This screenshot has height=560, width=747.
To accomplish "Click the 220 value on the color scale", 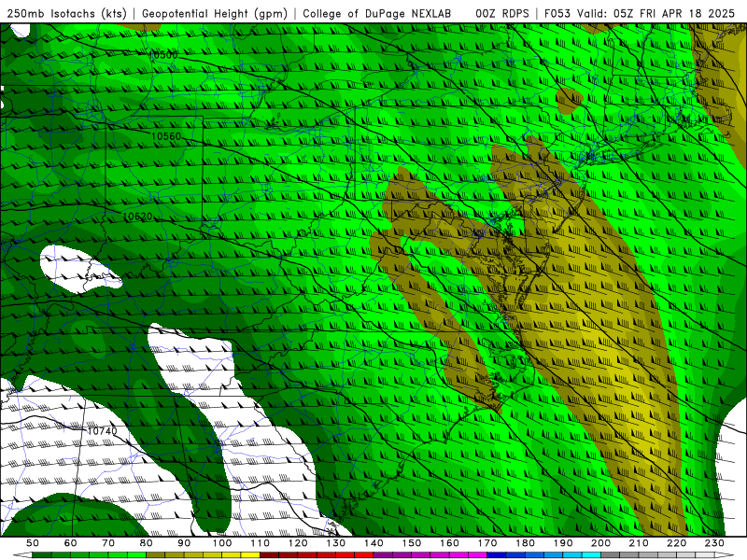I will (x=677, y=543).
